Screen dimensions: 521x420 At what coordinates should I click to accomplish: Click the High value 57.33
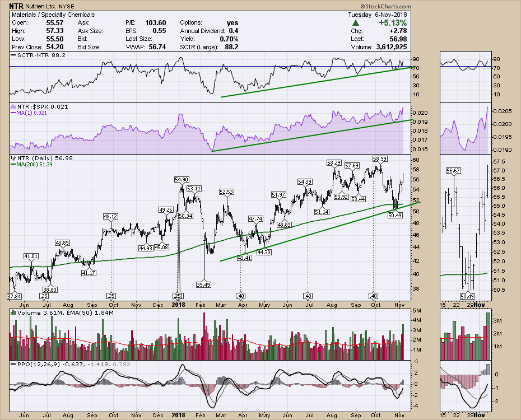click(x=55, y=31)
